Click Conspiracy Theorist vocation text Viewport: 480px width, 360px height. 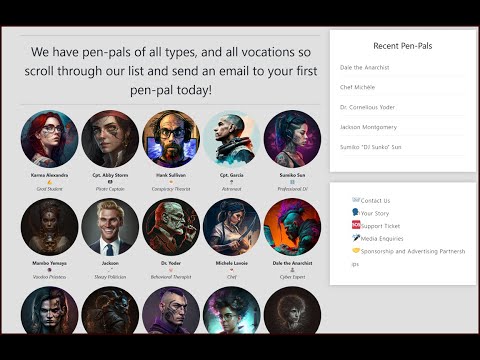click(x=171, y=189)
